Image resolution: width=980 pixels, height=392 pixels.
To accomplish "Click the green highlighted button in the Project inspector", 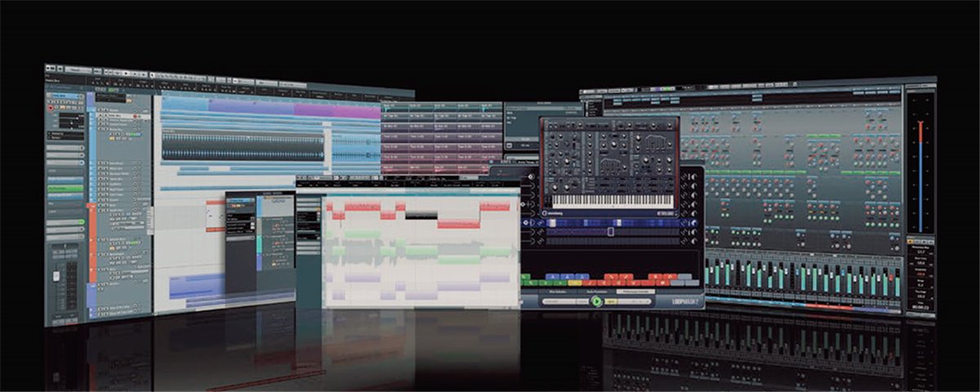I will [x=65, y=188].
